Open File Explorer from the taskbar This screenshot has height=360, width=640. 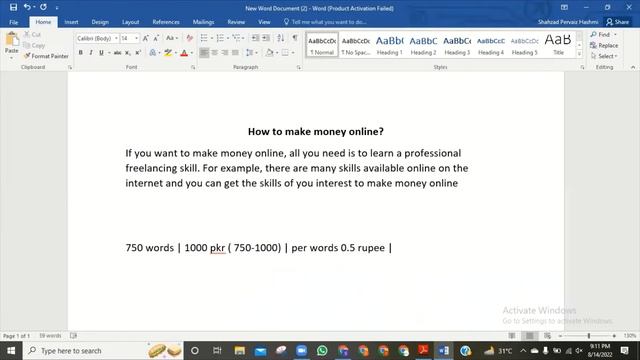coord(240,351)
